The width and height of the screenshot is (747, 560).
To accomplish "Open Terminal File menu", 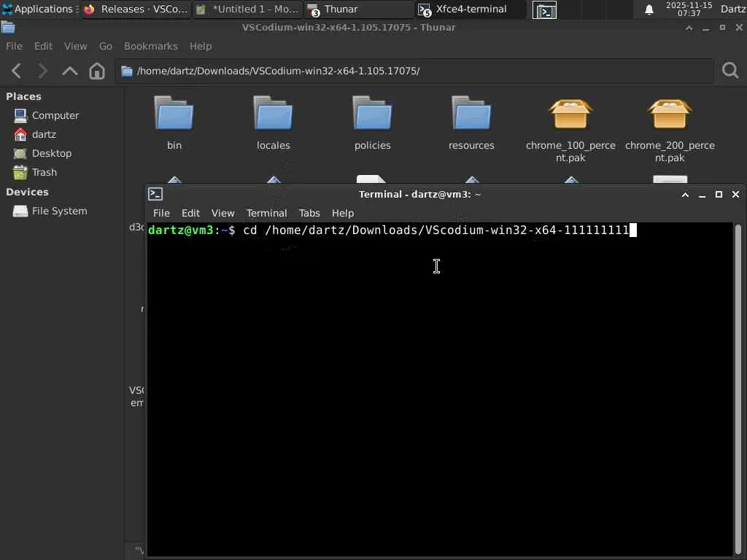I will [161, 213].
